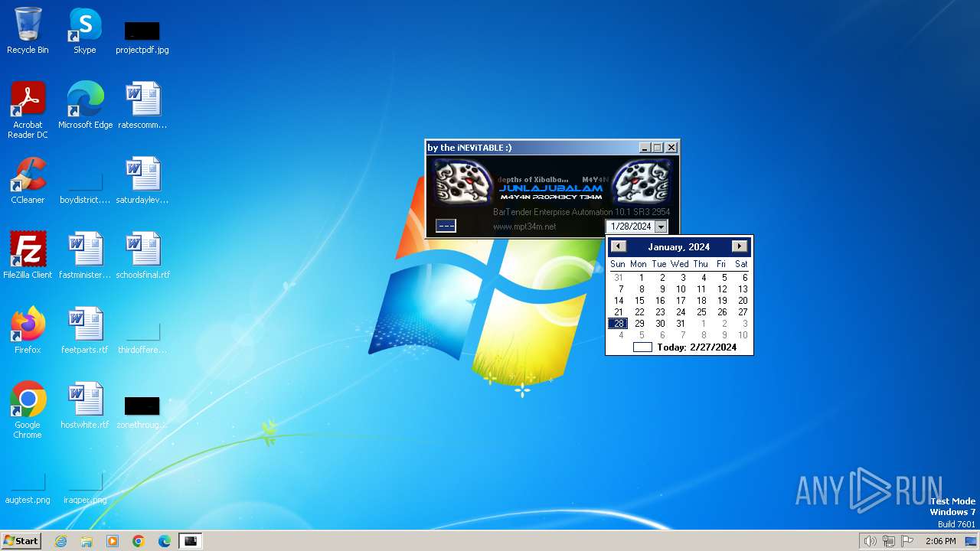This screenshot has height=551, width=980.
Task: Open FileZilla Client shortcut
Action: click(x=28, y=256)
